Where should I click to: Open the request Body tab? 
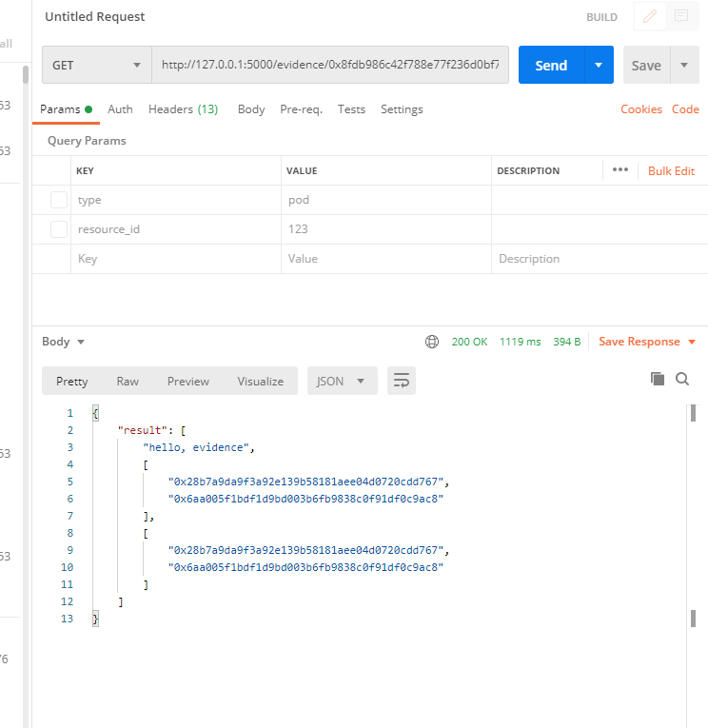coord(251,109)
